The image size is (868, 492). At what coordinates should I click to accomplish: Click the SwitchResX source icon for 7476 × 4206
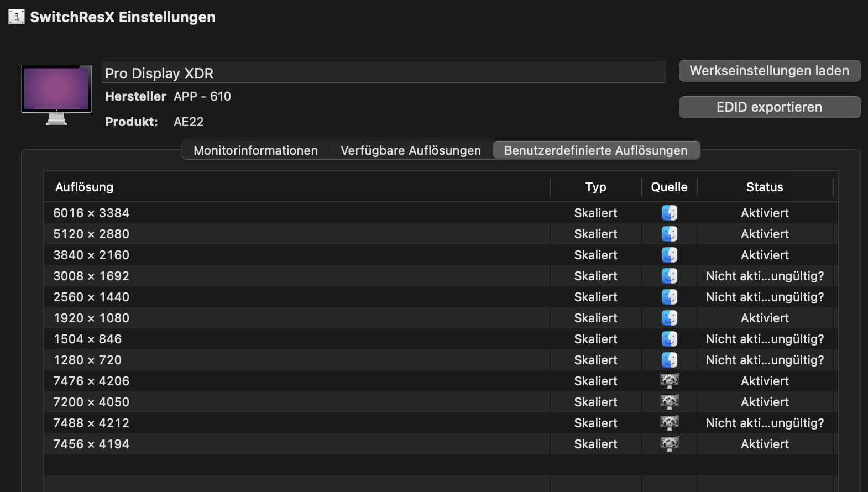click(669, 381)
